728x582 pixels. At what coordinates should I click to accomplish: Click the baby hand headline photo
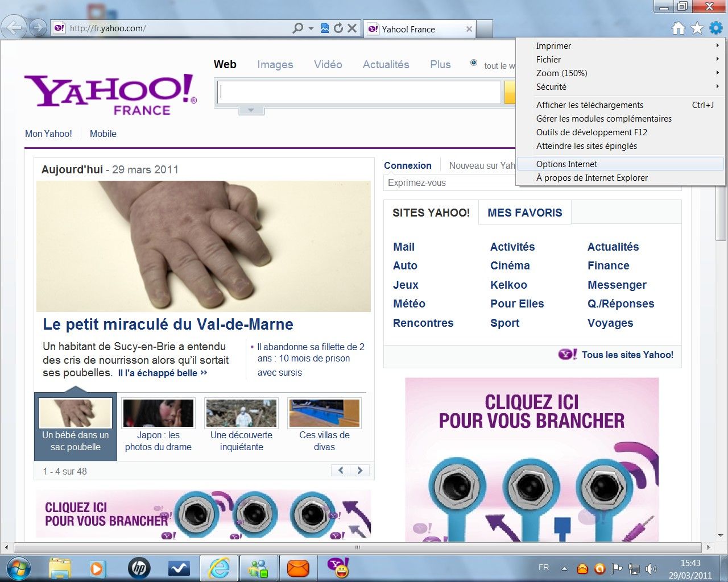pyautogui.click(x=204, y=246)
